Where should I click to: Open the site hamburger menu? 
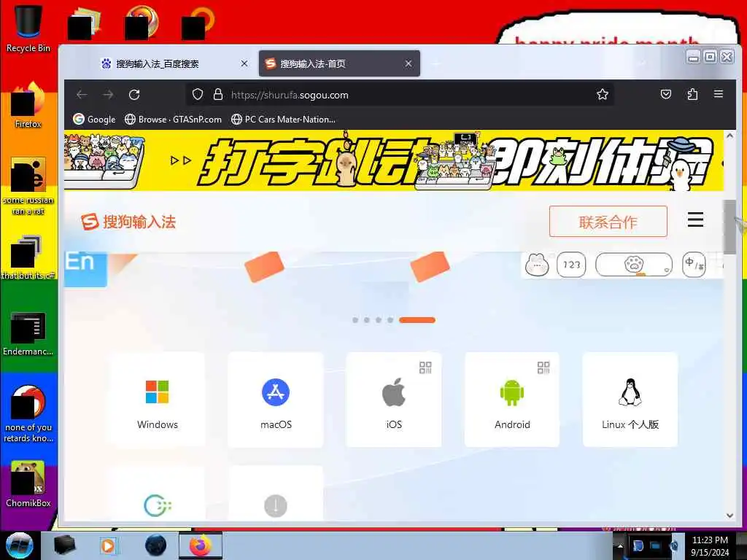coord(695,220)
